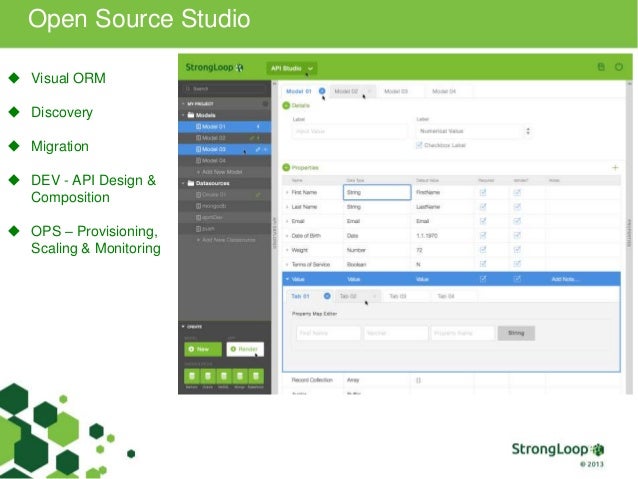Click the fourth green datasource icon
This screenshot has height=479, width=638.
pos(240,376)
